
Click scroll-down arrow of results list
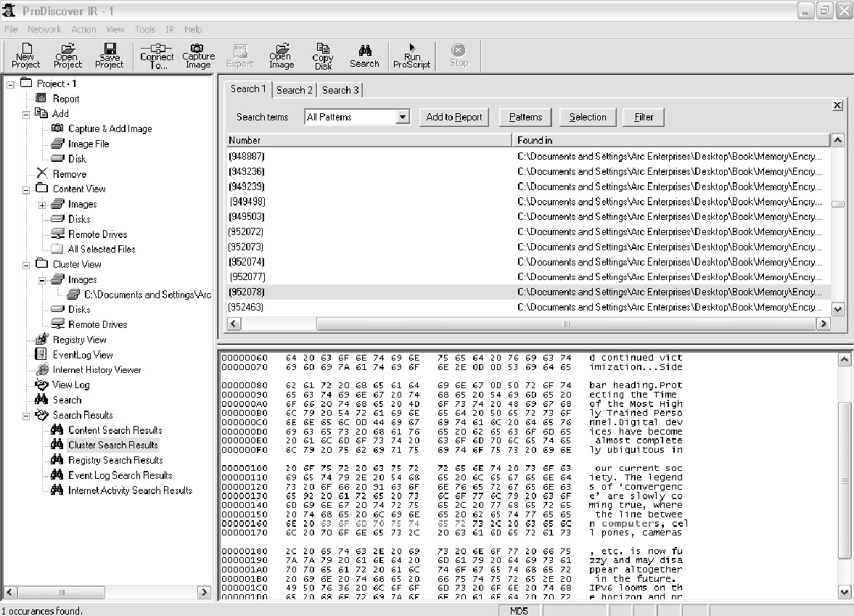pyautogui.click(x=837, y=309)
